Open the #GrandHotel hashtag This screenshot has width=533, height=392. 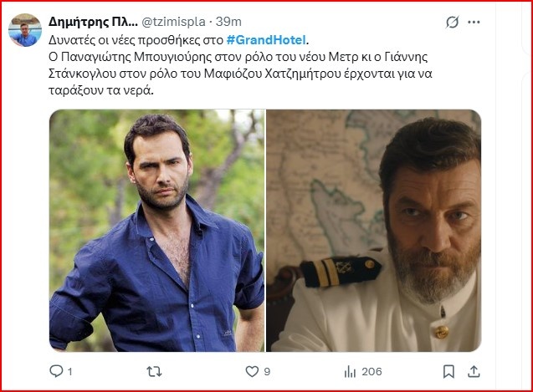point(267,38)
